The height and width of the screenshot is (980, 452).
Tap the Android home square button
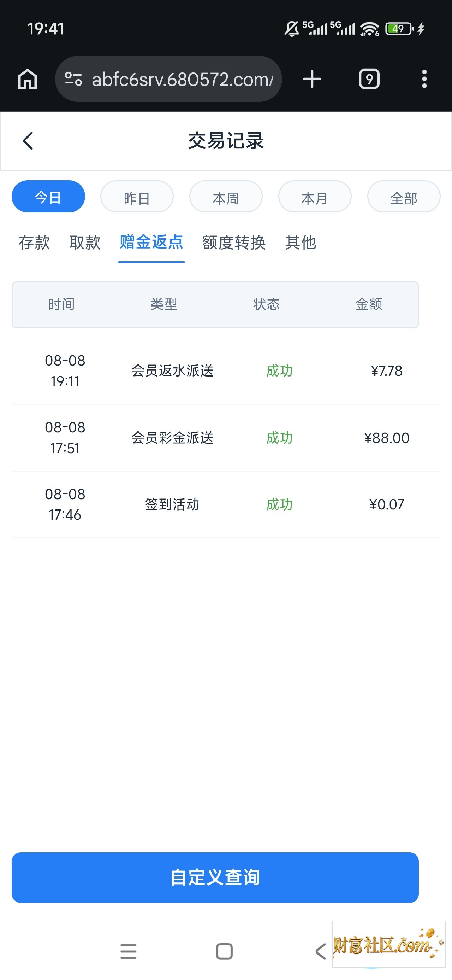point(224,951)
